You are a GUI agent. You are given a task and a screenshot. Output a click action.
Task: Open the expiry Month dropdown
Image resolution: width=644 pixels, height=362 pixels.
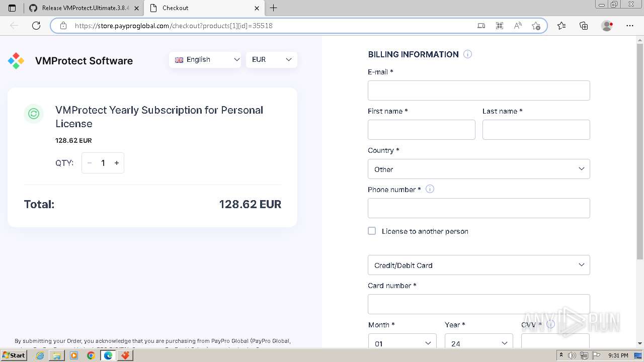point(403,340)
